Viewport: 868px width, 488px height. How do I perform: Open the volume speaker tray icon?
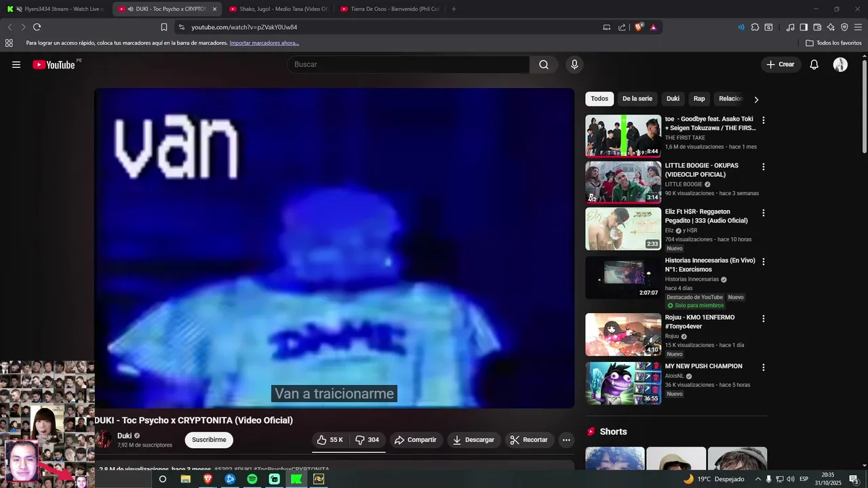tap(790, 479)
